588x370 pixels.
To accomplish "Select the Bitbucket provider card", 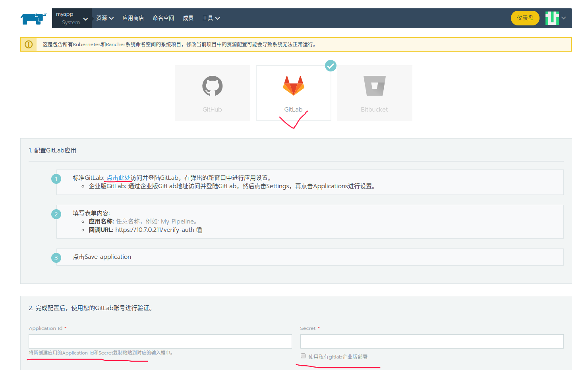I will click(375, 93).
